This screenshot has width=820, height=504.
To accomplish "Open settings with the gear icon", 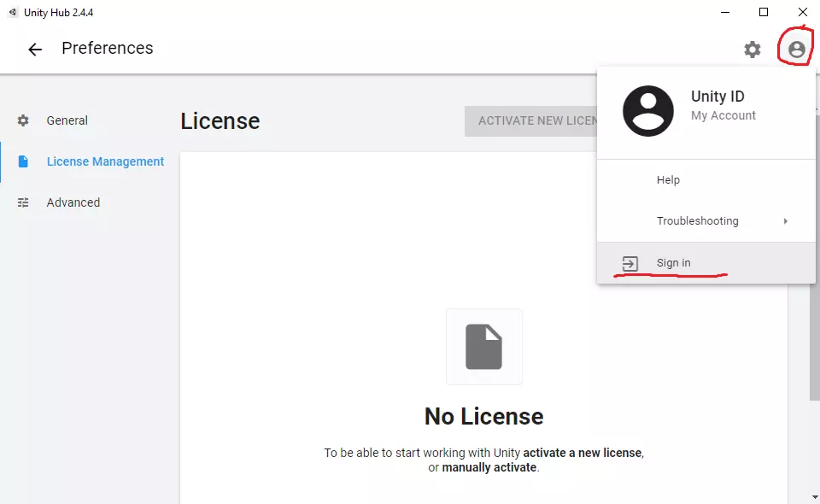I will click(x=752, y=50).
